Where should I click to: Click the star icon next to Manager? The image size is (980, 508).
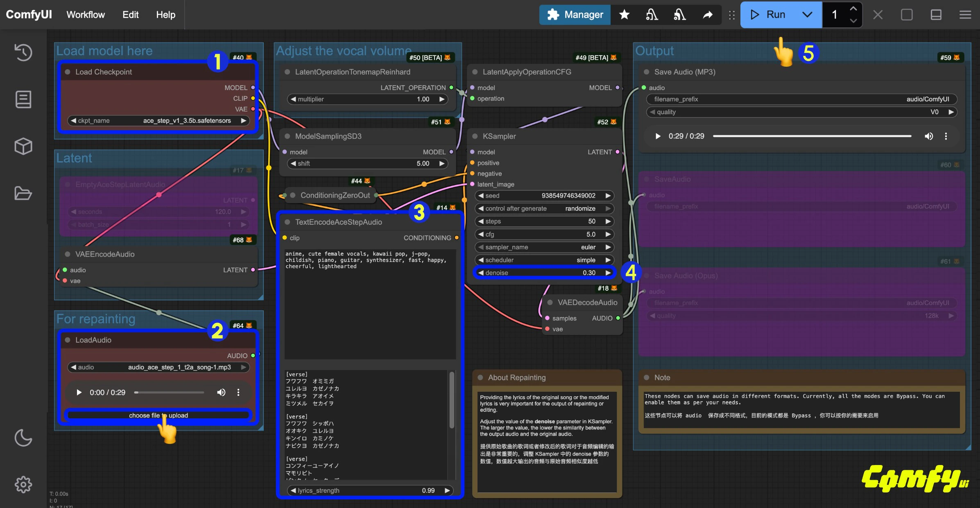[624, 15]
